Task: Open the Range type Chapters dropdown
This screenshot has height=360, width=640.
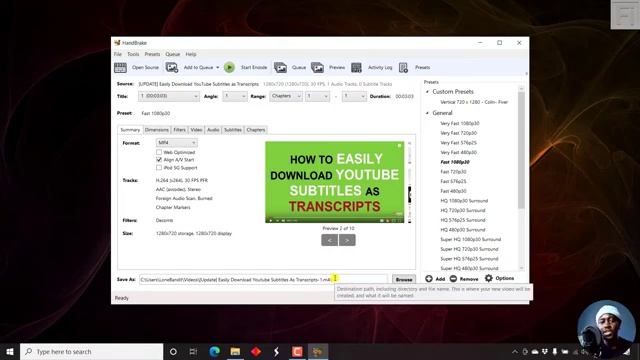Action: point(286,96)
